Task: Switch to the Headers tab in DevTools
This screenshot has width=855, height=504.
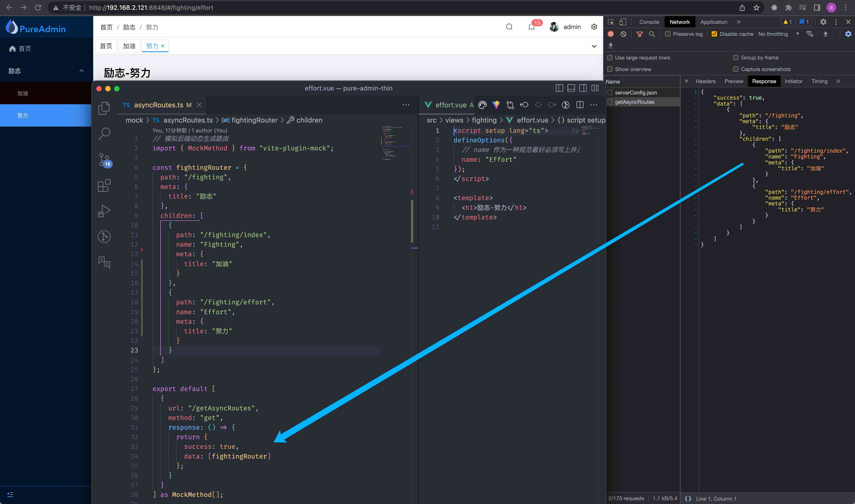Action: [x=705, y=81]
